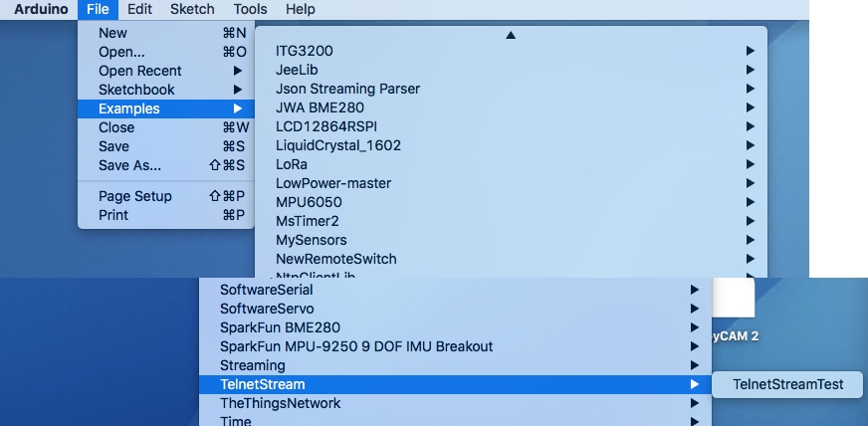Open Page Setup from File menu
The height and width of the screenshot is (426, 868).
click(x=135, y=196)
